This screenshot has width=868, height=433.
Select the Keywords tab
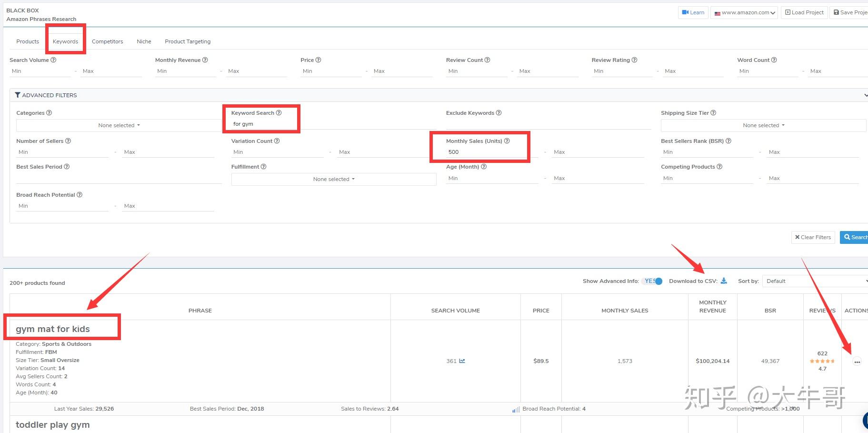(x=65, y=41)
